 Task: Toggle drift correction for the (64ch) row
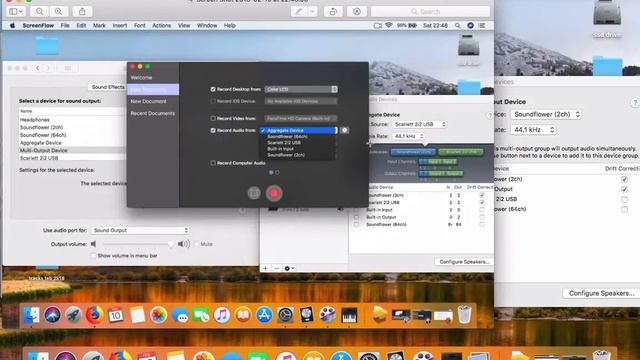click(x=624, y=209)
